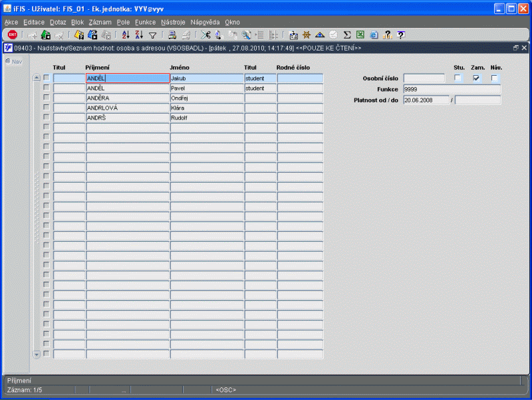Click the Sigma sum icon
The width and height of the screenshot is (532, 400).
pyautogui.click(x=346, y=35)
